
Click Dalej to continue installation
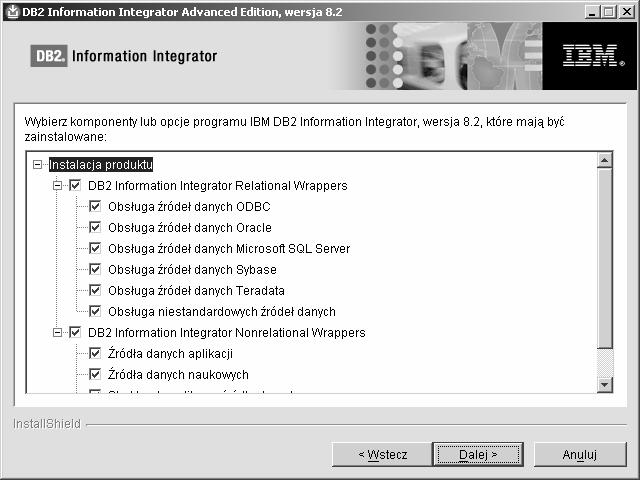(x=478, y=454)
